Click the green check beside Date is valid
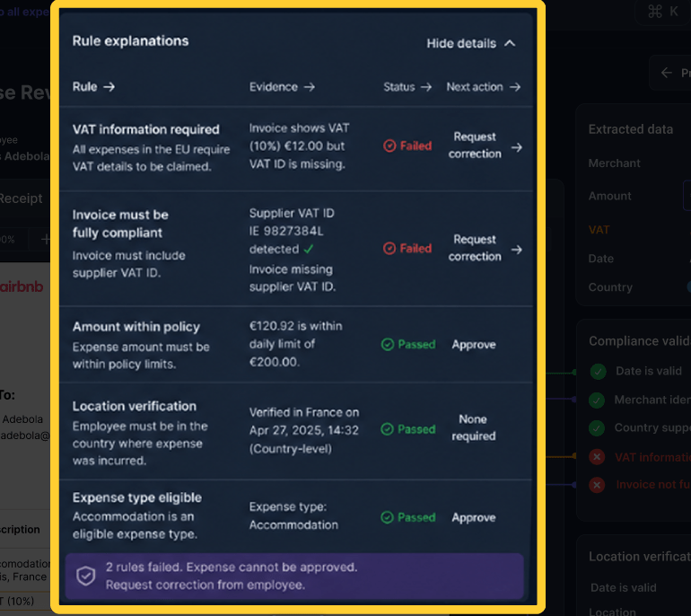Image resolution: width=691 pixels, height=616 pixels. pyautogui.click(x=598, y=372)
